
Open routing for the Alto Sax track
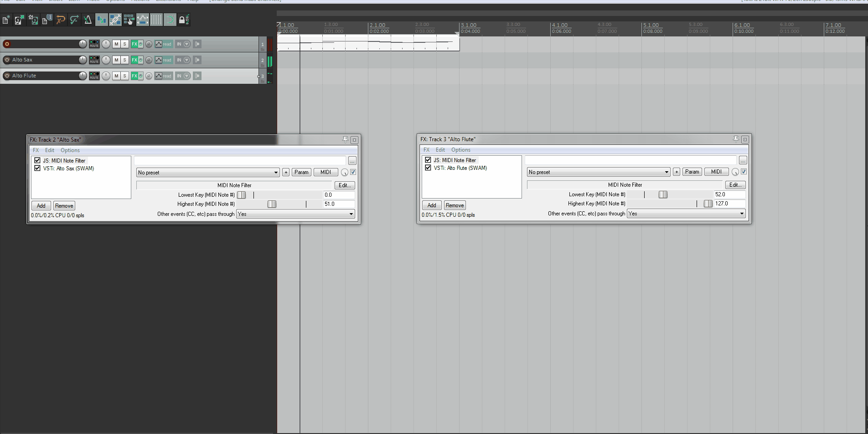(94, 60)
